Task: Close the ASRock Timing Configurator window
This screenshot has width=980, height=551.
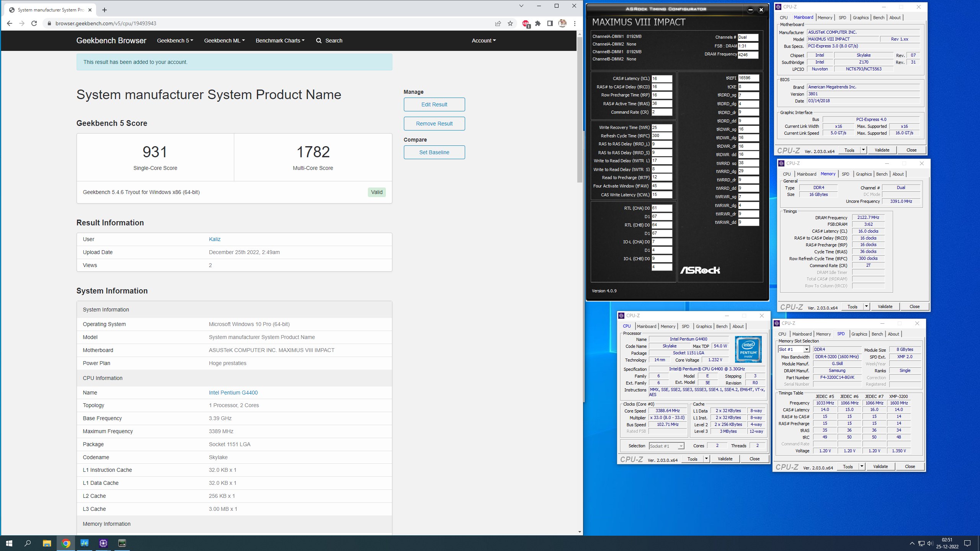Action: point(761,10)
